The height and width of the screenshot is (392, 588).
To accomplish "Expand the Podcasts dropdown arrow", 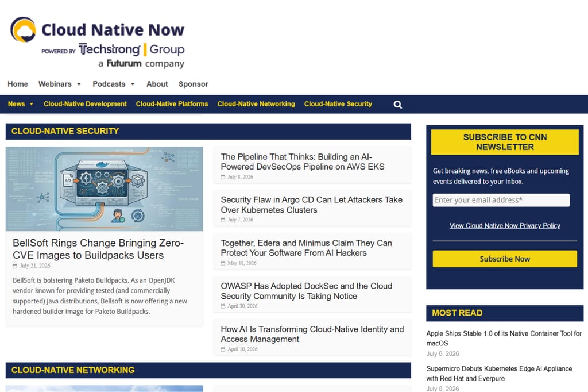I will (x=133, y=84).
